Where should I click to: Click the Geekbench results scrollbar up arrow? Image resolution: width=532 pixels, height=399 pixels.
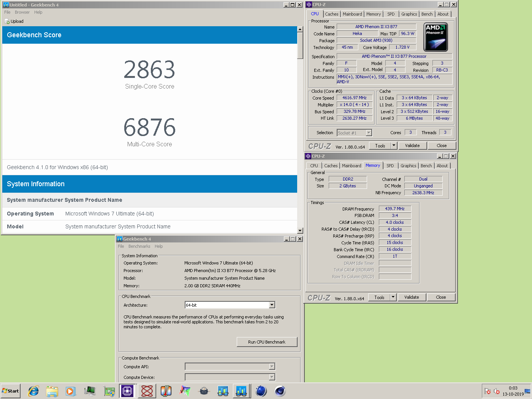[x=300, y=29]
